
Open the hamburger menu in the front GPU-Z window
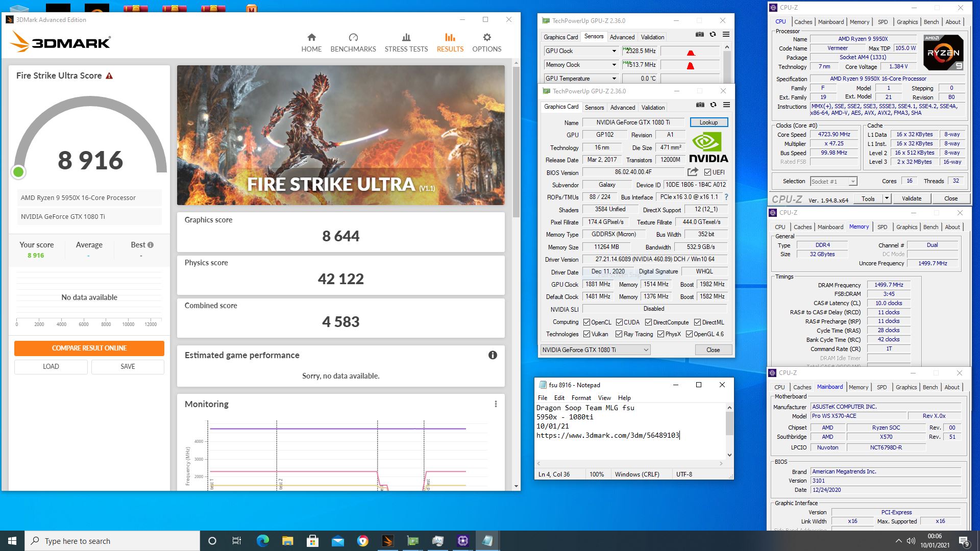pyautogui.click(x=726, y=105)
